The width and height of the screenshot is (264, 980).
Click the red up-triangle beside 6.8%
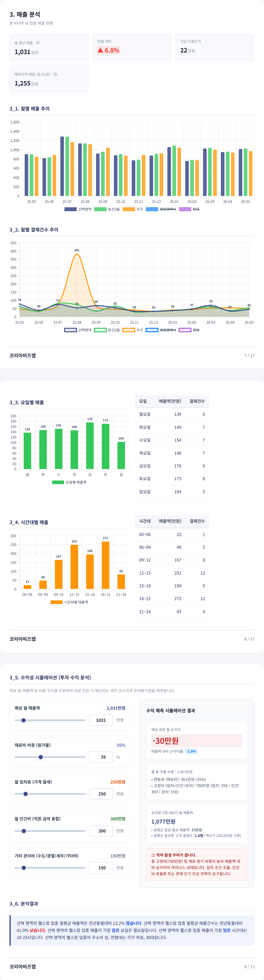(x=100, y=50)
